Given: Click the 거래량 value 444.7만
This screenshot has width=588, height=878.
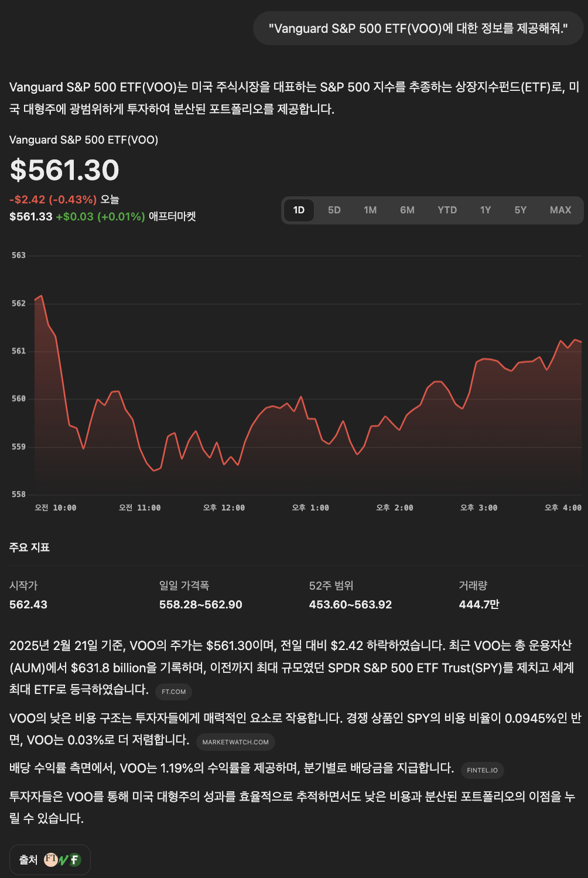Looking at the screenshot, I should (x=479, y=604).
